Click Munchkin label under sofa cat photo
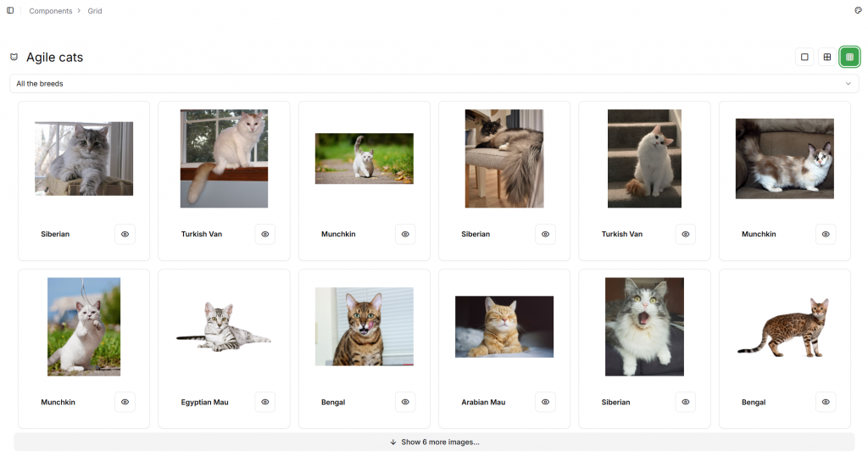868x456 pixels. tap(759, 234)
